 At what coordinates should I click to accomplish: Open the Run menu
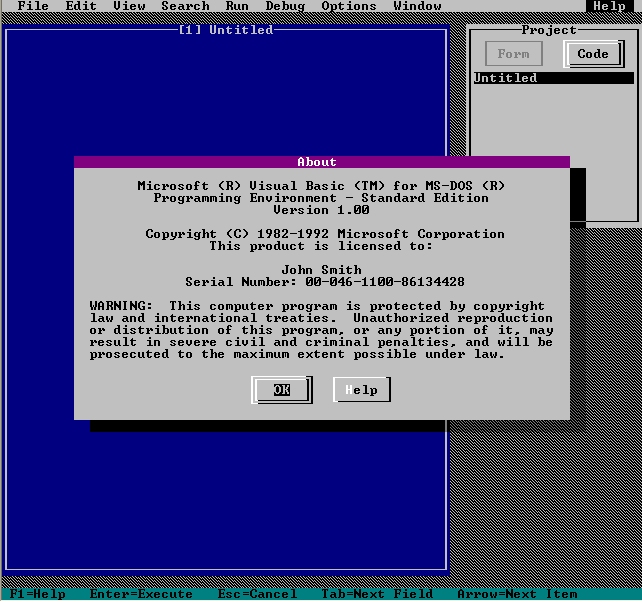237,6
